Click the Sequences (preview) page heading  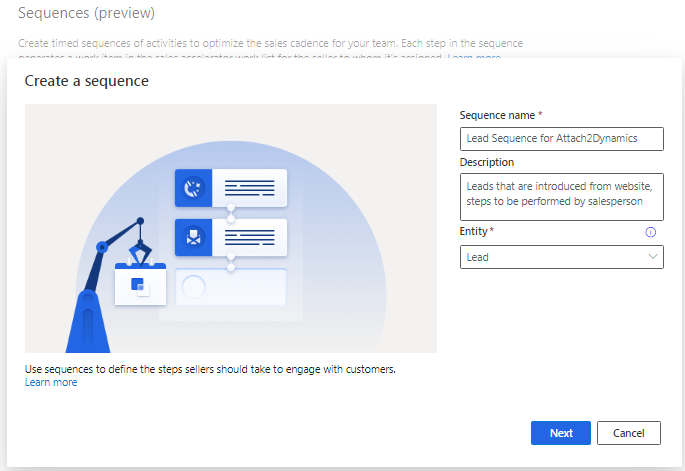point(86,13)
